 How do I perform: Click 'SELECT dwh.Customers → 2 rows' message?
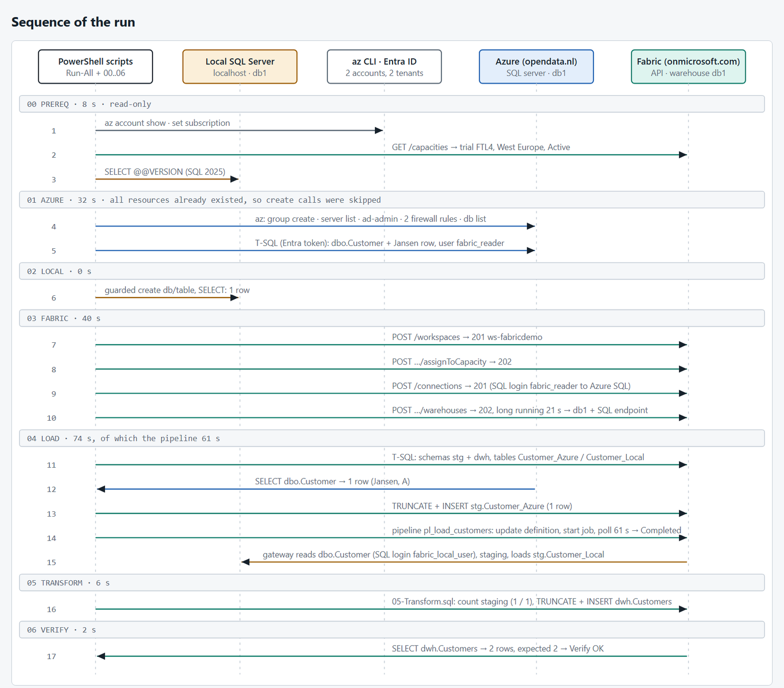click(497, 648)
